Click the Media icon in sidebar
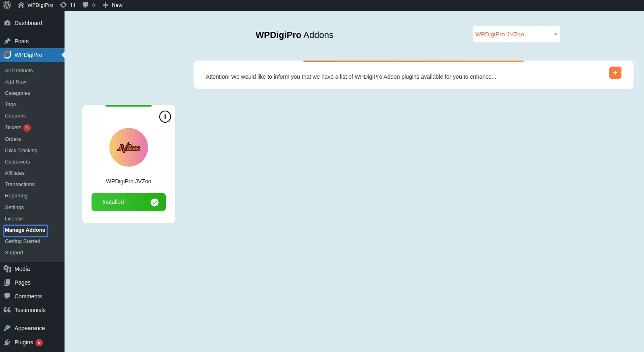The height and width of the screenshot is (352, 644). (7, 269)
